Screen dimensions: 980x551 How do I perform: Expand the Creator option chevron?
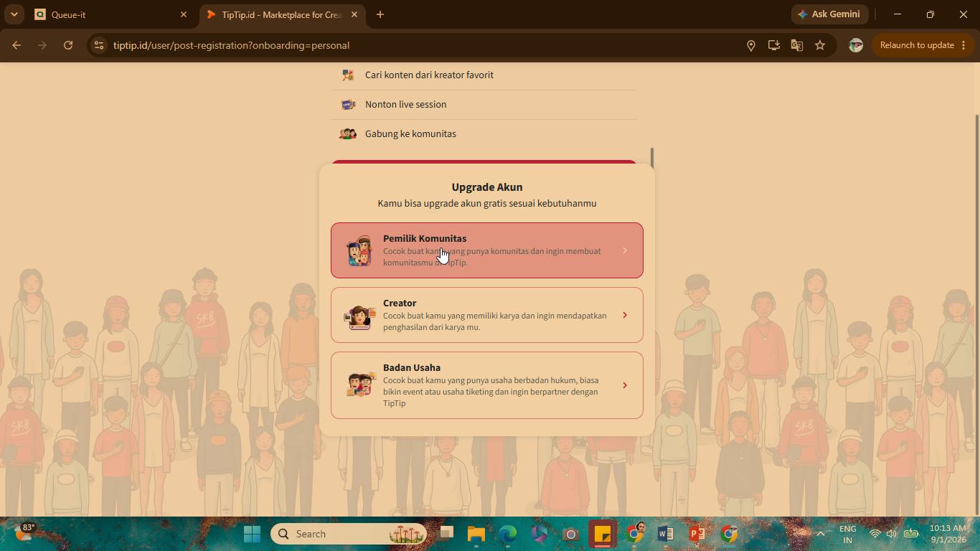pos(625,315)
